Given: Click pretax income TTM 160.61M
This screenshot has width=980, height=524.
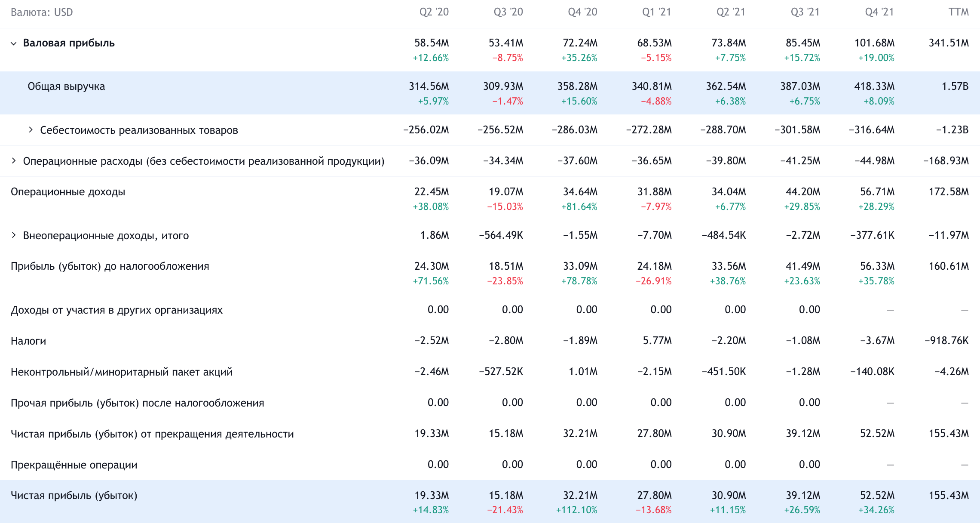Looking at the screenshot, I should pyautogui.click(x=949, y=266).
